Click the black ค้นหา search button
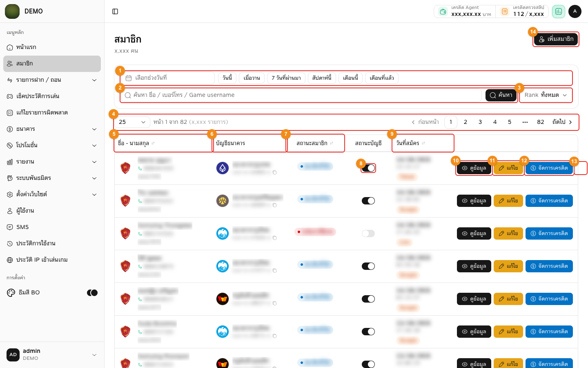The height and width of the screenshot is (368, 588). pos(501,95)
